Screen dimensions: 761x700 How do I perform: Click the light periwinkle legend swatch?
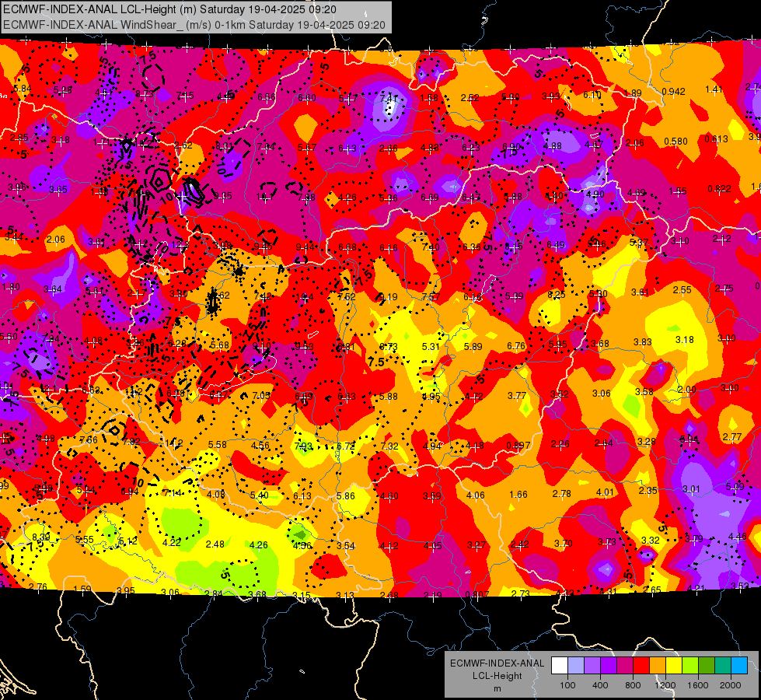click(x=575, y=666)
